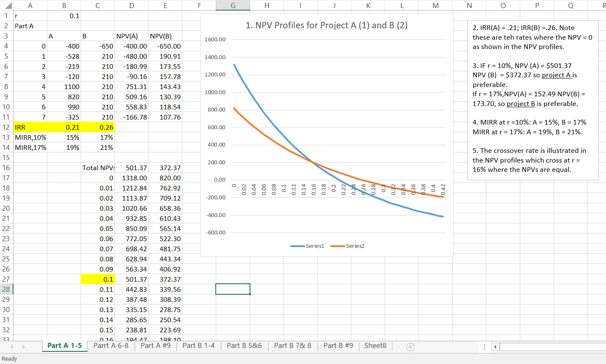Click the horizontal scrollbar left arrow
The width and height of the screenshot is (606, 364).
(x=496, y=347)
